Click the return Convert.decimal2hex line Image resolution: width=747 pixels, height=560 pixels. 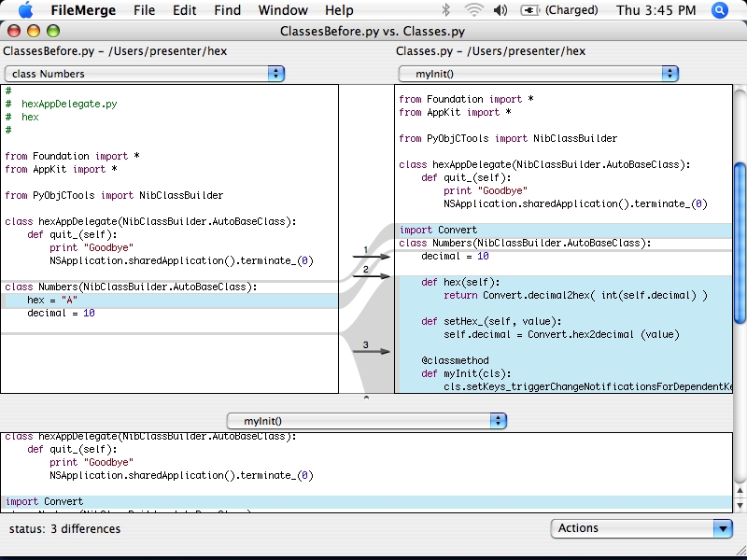(x=575, y=295)
